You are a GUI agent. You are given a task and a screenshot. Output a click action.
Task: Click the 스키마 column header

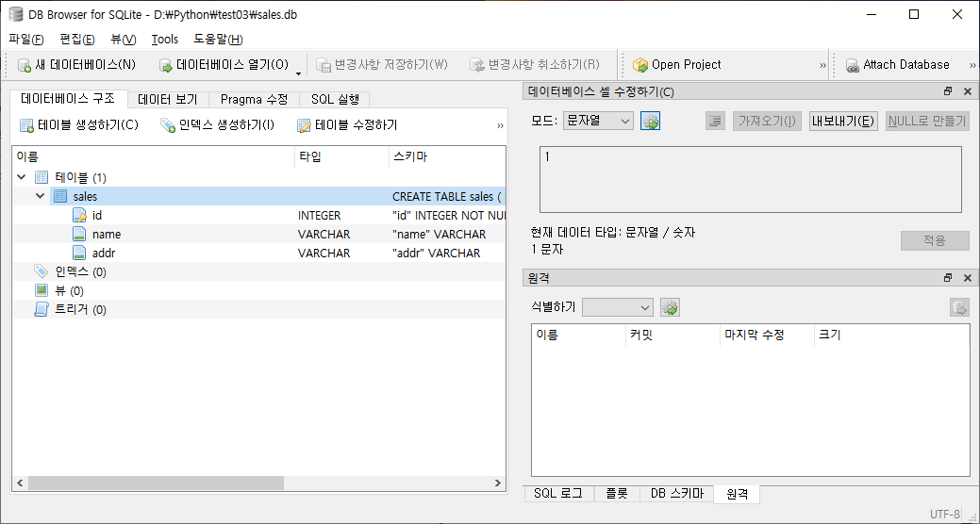pyautogui.click(x=447, y=157)
